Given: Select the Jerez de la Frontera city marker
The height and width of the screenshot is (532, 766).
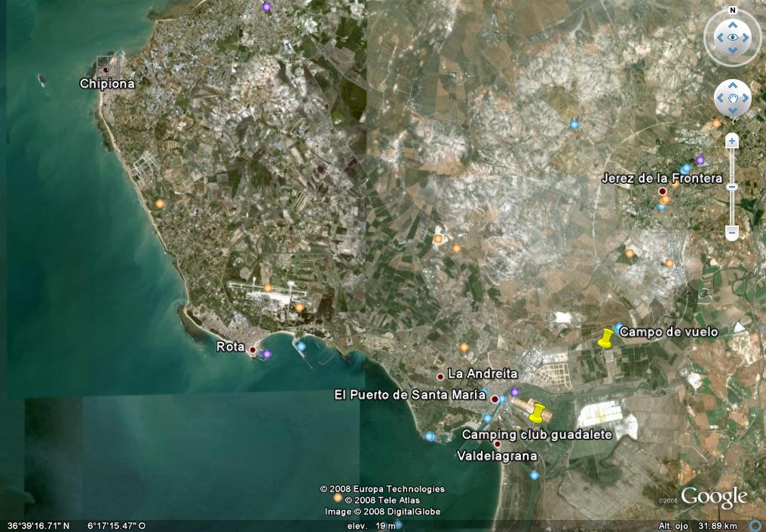Looking at the screenshot, I should tap(662, 191).
